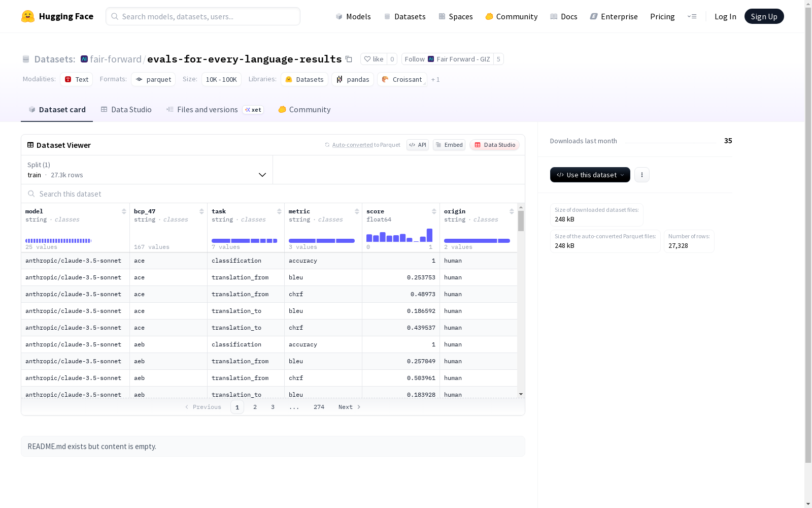Click the Log In link
812x508 pixels.
point(725,16)
